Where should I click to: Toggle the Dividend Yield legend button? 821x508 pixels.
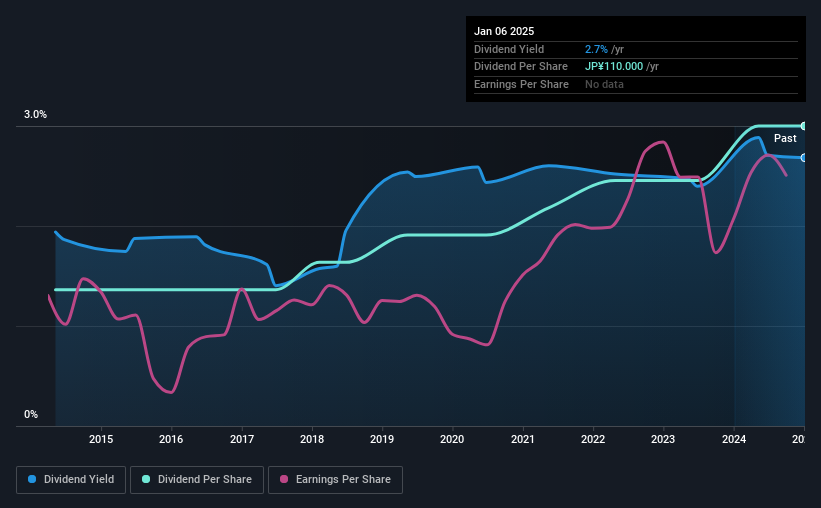point(71,480)
